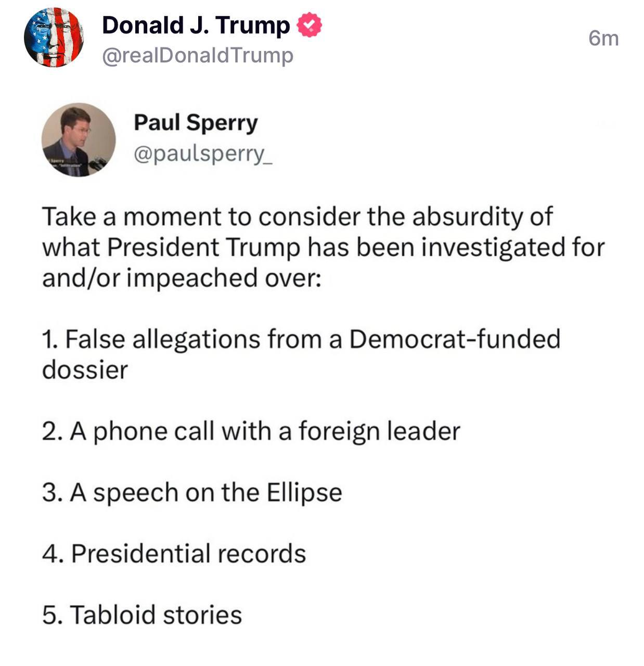Image resolution: width=644 pixels, height=666 pixels.
Task: Click the 6m post timestamp
Action: coord(603,39)
